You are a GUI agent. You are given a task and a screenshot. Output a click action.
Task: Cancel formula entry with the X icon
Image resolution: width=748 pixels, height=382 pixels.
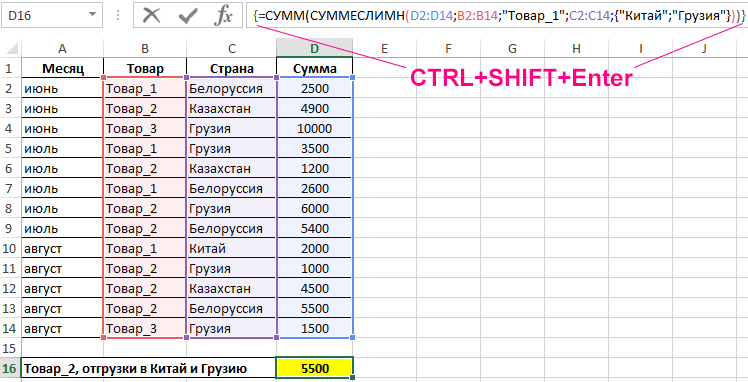point(151,17)
